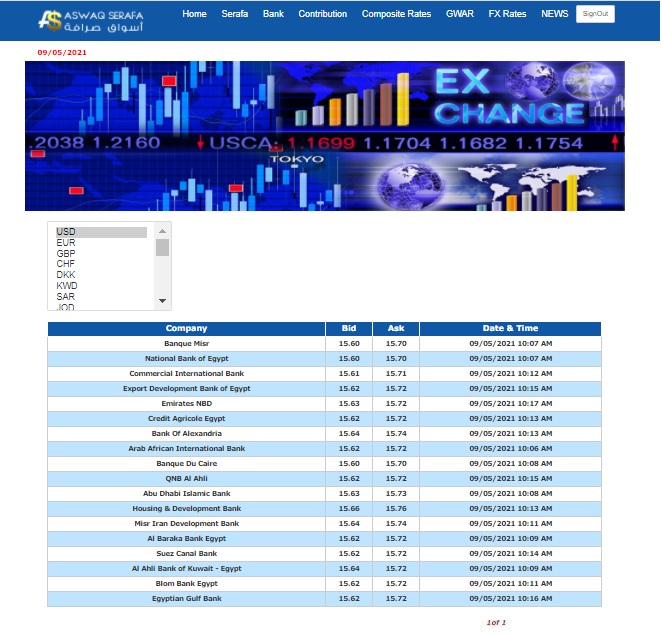Open the Bank menu item
Image resolution: width=662 pixels, height=635 pixels.
[x=274, y=14]
